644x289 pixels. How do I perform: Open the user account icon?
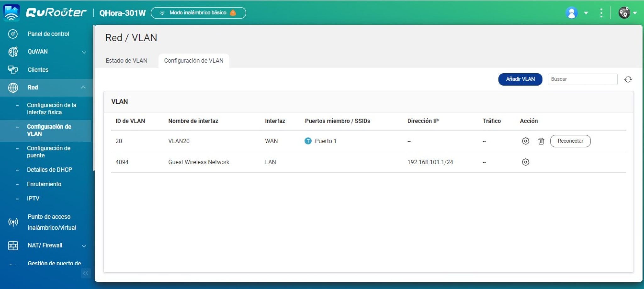(x=571, y=13)
